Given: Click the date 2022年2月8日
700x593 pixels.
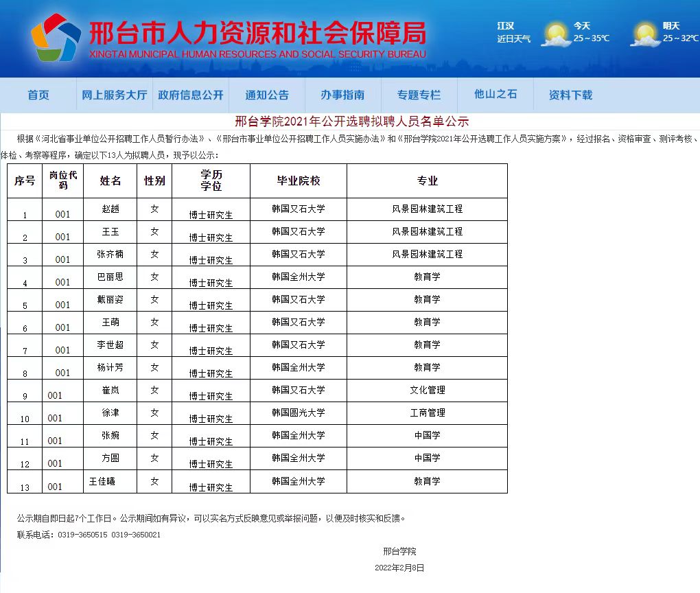Looking at the screenshot, I should coord(399,568).
